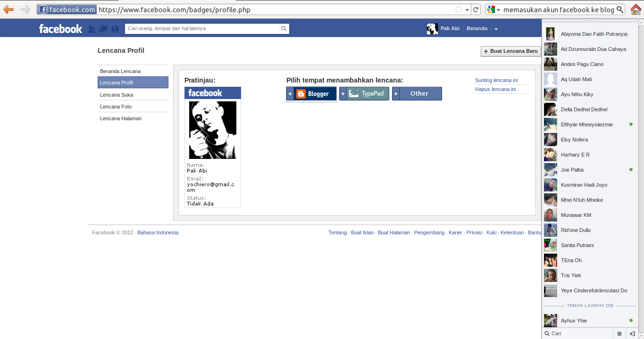
Task: Focus the chat sidebar Cari search field
Action: point(578,333)
